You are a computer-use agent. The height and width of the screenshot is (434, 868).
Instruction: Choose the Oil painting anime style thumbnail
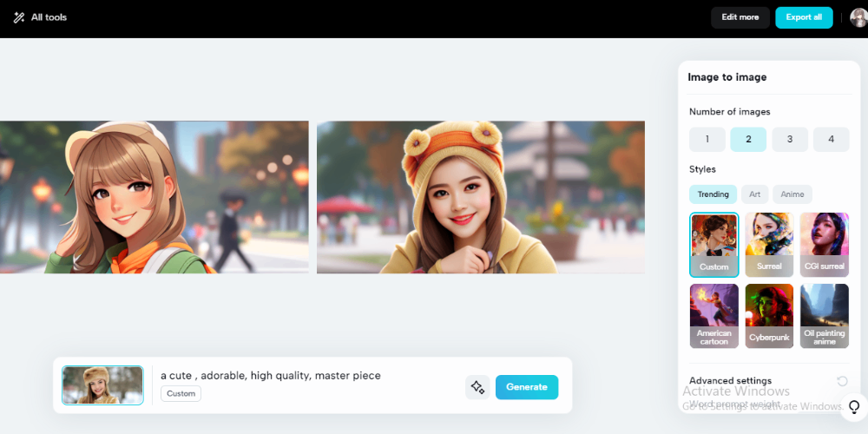pyautogui.click(x=825, y=316)
